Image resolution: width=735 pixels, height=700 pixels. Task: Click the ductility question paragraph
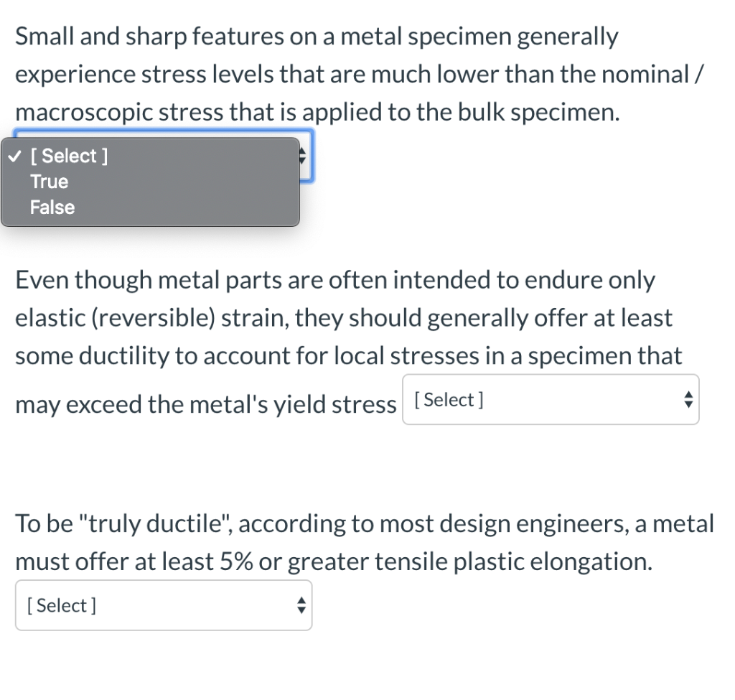tap(345, 317)
